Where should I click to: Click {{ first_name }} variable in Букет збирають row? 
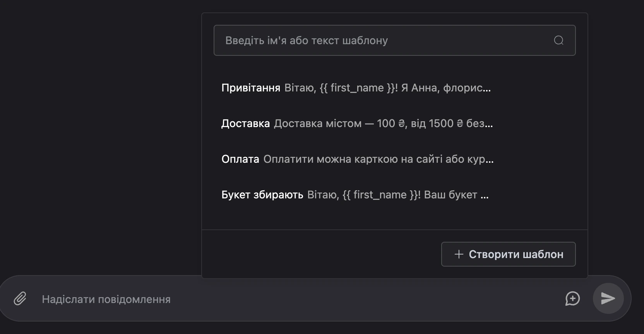380,195
